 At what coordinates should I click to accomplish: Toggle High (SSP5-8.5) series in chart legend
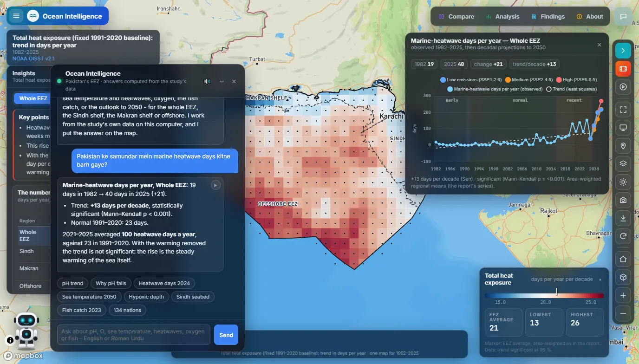tap(576, 80)
